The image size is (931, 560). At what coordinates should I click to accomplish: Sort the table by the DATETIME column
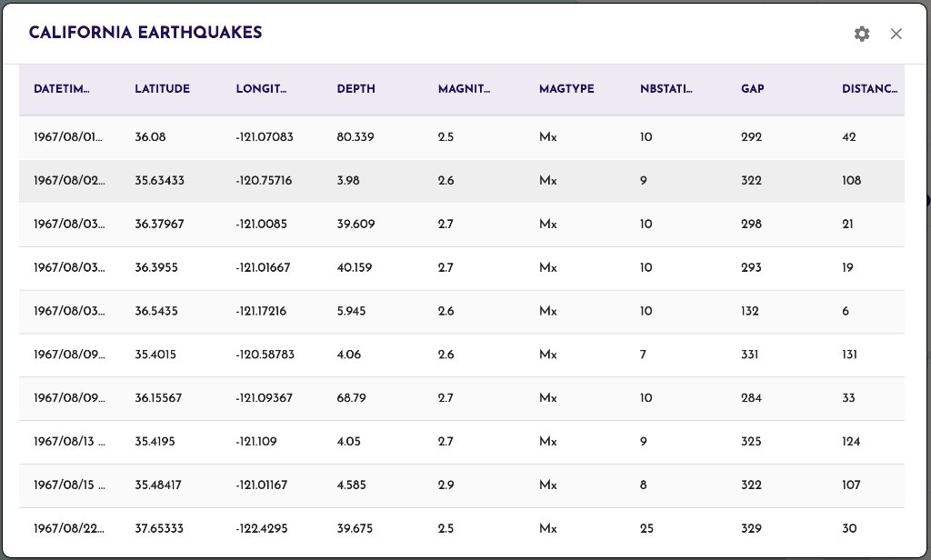coord(61,89)
